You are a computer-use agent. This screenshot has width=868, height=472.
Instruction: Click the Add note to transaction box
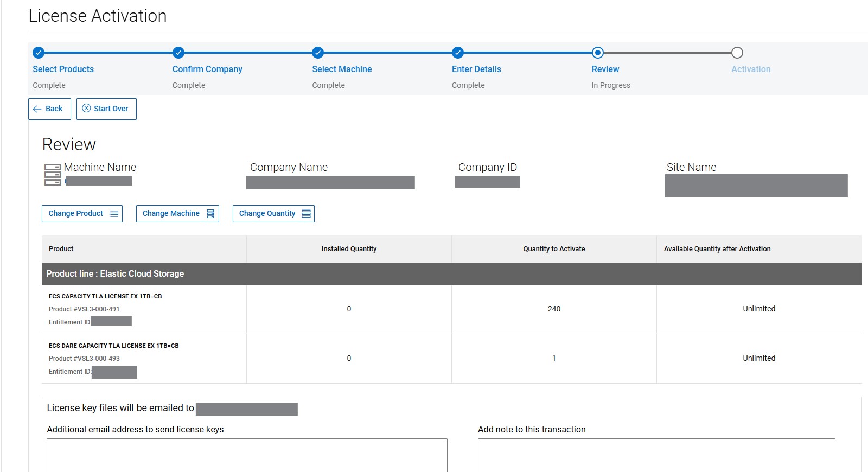pos(656,455)
